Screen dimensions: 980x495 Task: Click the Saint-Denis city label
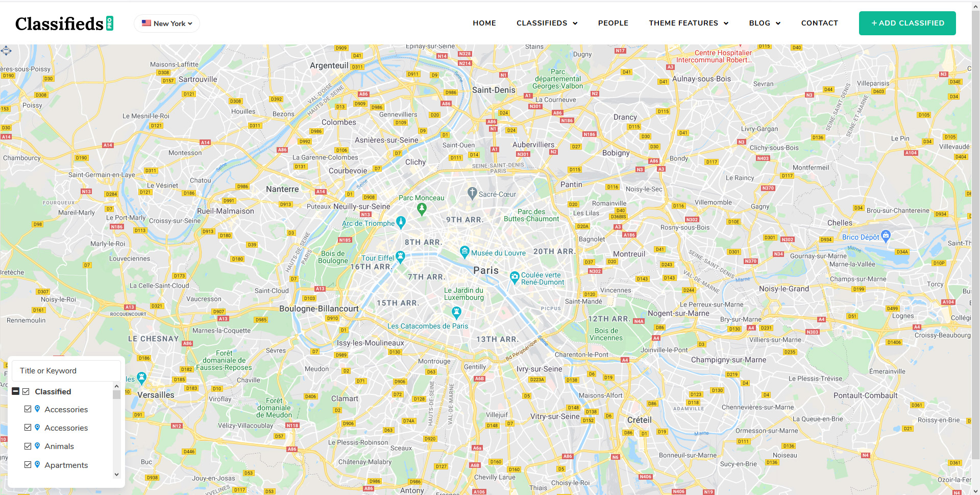coord(494,90)
